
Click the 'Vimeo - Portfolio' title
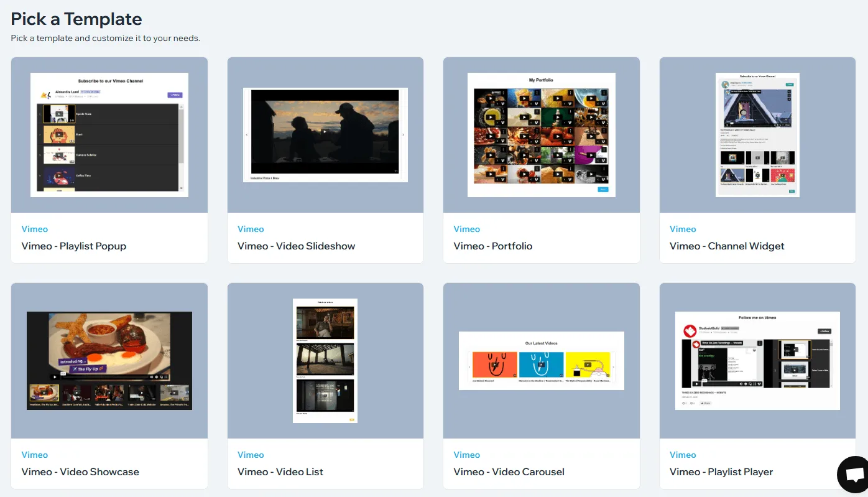[493, 246]
